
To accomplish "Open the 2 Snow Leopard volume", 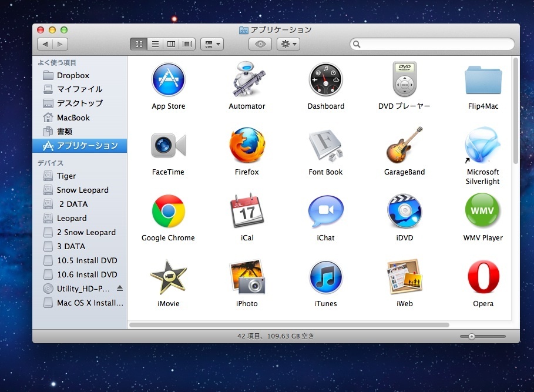I will tap(80, 232).
